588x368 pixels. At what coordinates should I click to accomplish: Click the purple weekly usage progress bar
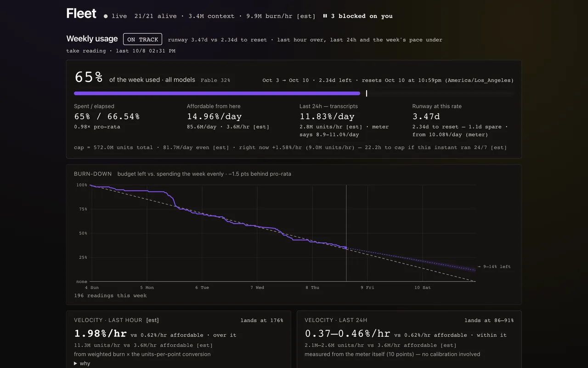click(x=217, y=93)
